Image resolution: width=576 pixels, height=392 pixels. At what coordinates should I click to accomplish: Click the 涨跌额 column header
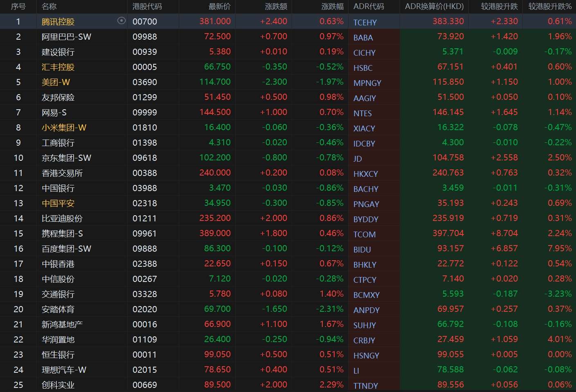276,7
